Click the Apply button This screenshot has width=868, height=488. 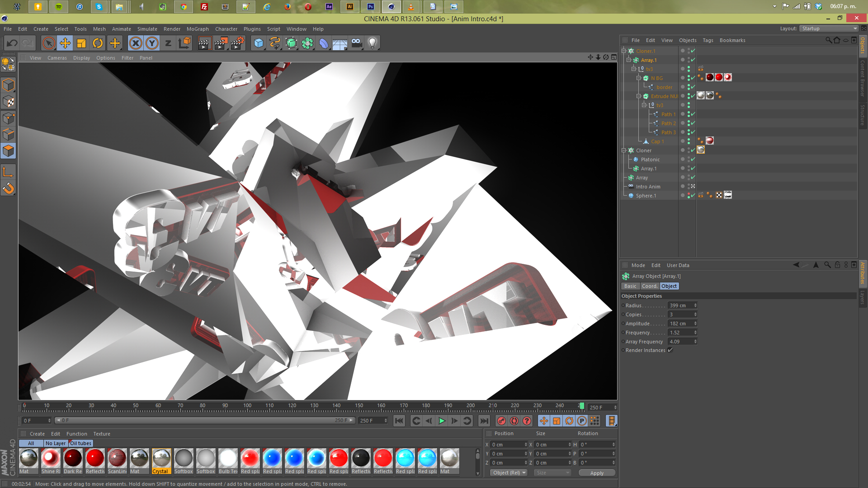(x=597, y=473)
